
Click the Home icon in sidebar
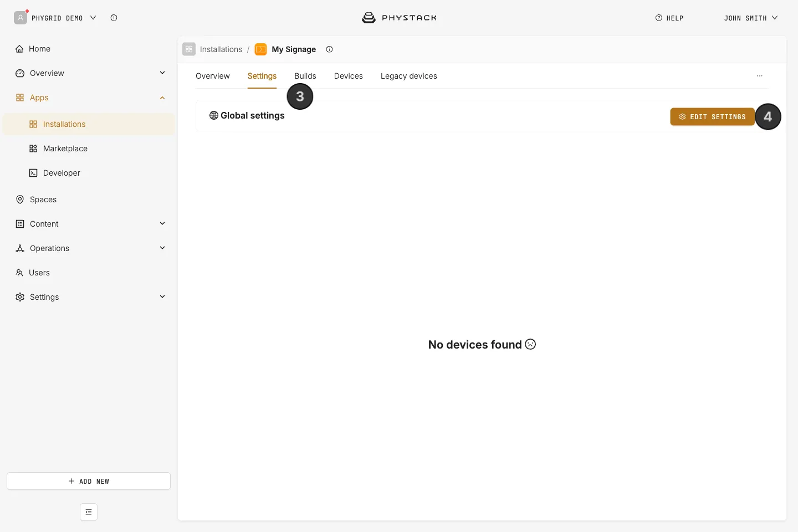(19, 49)
